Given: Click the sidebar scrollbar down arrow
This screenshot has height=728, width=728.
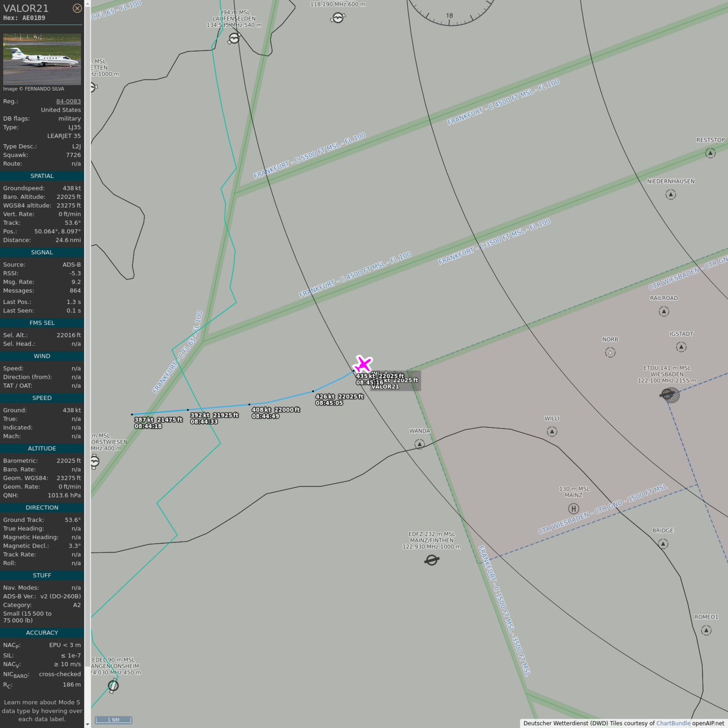Looking at the screenshot, I should click(x=87, y=724).
